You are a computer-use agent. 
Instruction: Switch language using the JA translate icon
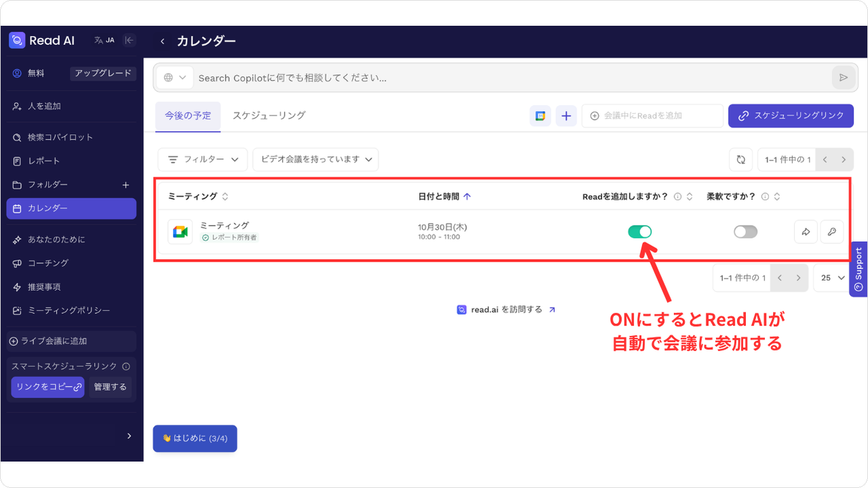(x=104, y=41)
